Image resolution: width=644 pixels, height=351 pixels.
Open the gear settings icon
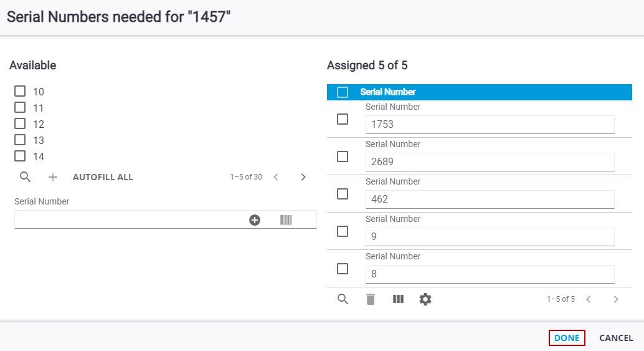(425, 299)
